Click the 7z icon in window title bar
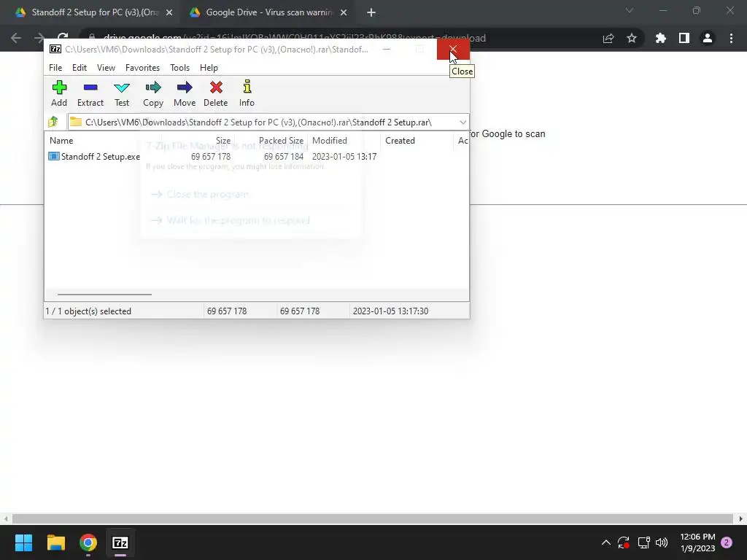Image resolution: width=747 pixels, height=560 pixels. (x=55, y=49)
